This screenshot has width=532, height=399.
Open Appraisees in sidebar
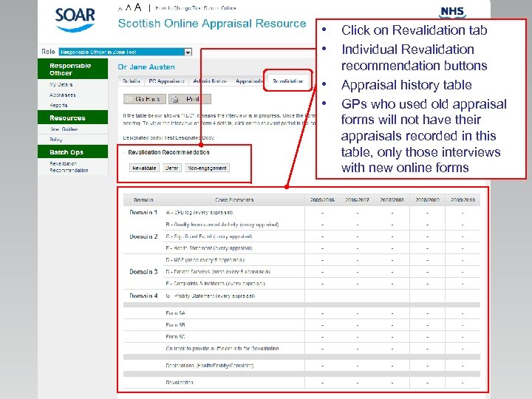(62, 95)
